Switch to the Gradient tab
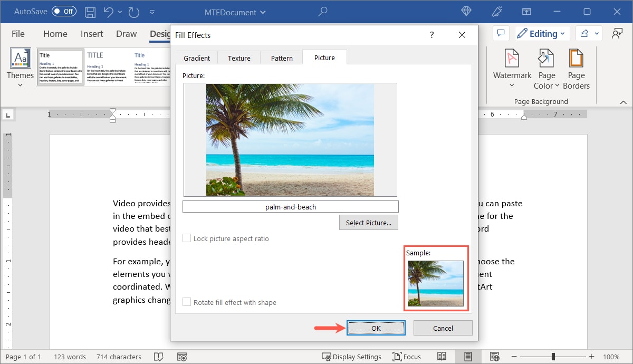This screenshot has height=364, width=633. click(197, 58)
